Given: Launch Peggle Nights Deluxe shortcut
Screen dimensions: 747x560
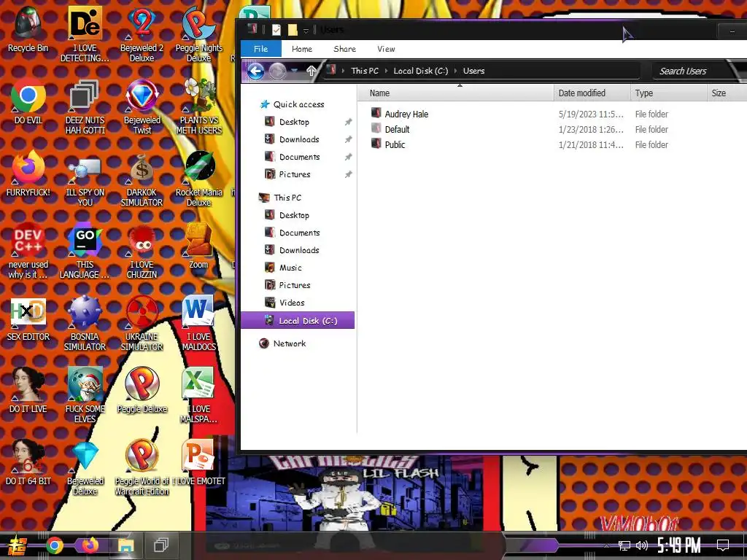Looking at the screenshot, I should click(x=198, y=34).
